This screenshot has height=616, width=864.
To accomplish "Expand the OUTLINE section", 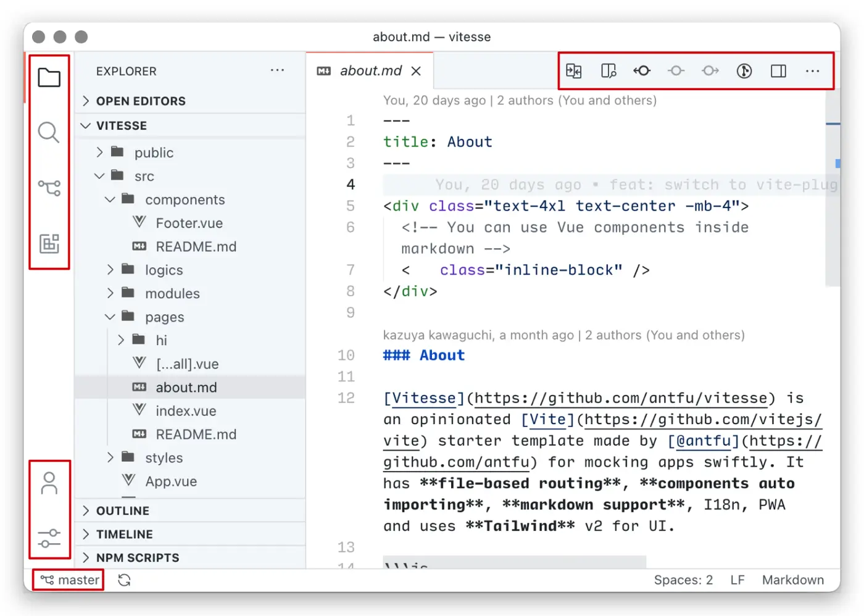I will pyautogui.click(x=123, y=510).
